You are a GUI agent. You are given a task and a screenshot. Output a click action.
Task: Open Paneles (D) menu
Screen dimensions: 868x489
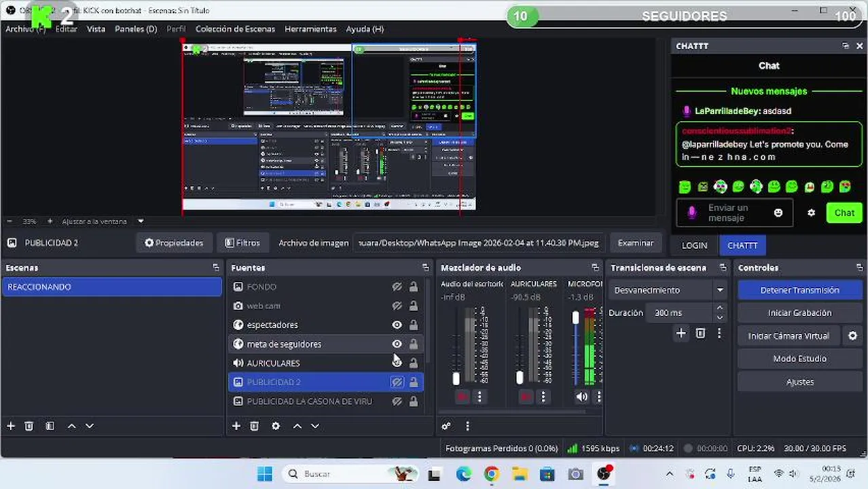coord(136,29)
